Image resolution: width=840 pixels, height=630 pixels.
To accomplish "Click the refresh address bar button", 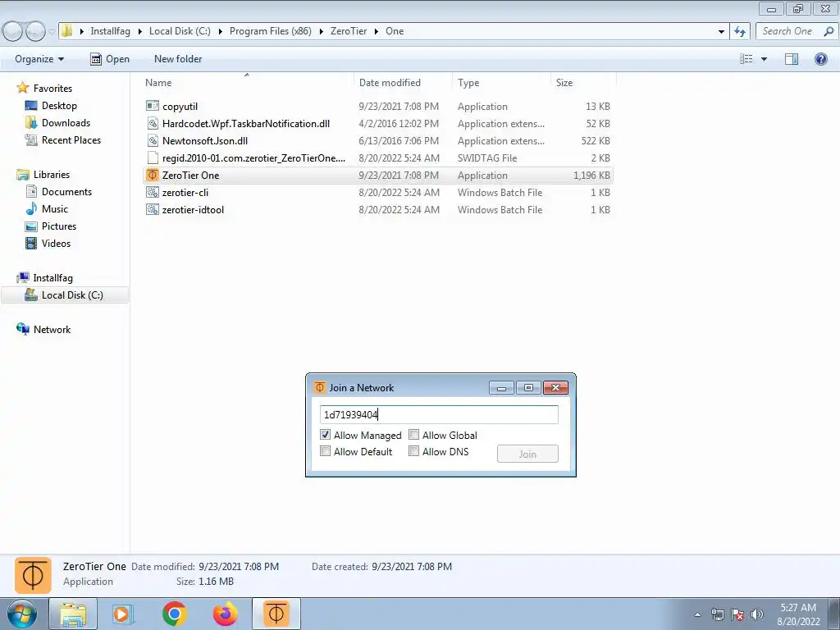I will 740,31.
